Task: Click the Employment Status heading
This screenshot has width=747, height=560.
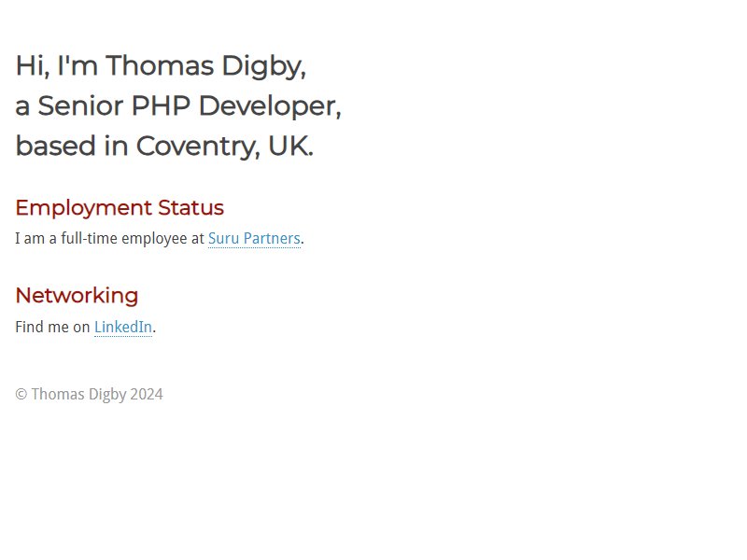Action: [120, 208]
